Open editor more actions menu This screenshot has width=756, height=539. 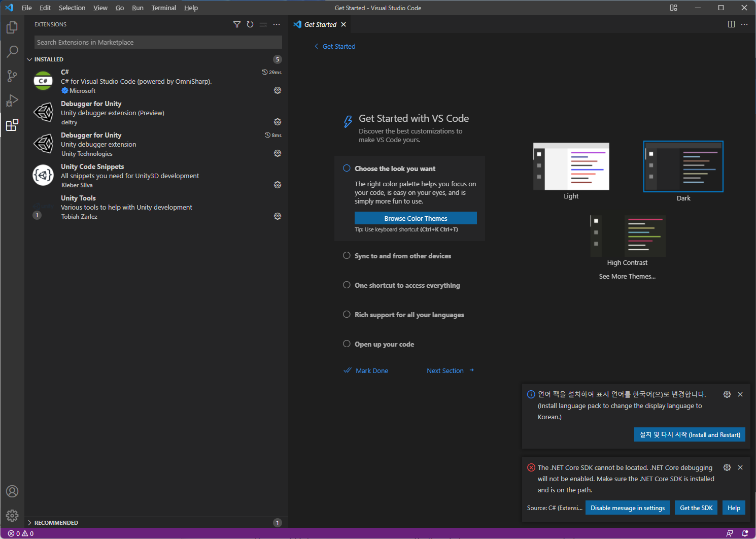(744, 24)
